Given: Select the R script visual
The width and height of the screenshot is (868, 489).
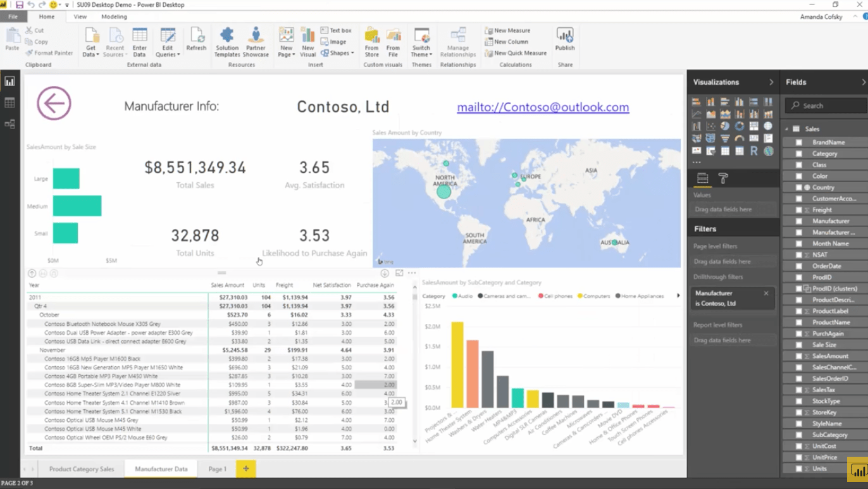Looking at the screenshot, I should (x=753, y=151).
